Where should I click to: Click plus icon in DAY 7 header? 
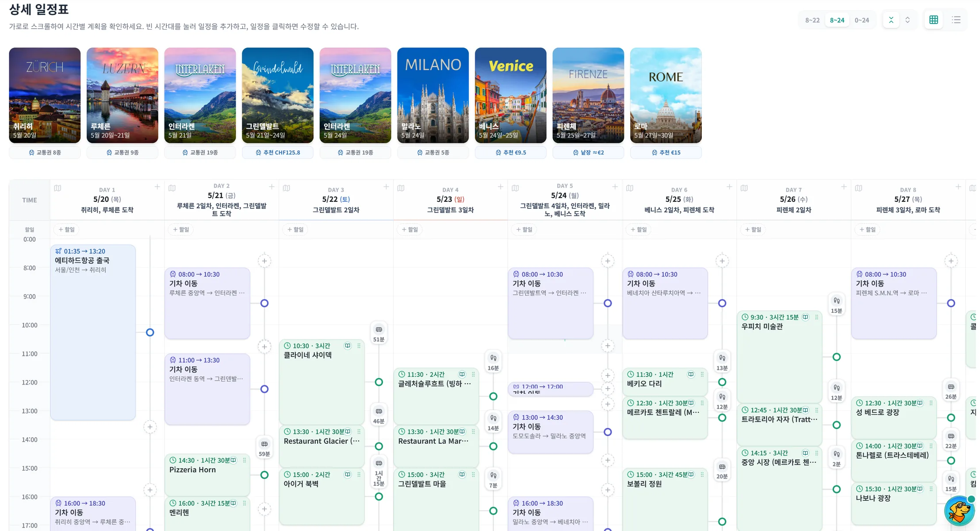pyautogui.click(x=844, y=187)
